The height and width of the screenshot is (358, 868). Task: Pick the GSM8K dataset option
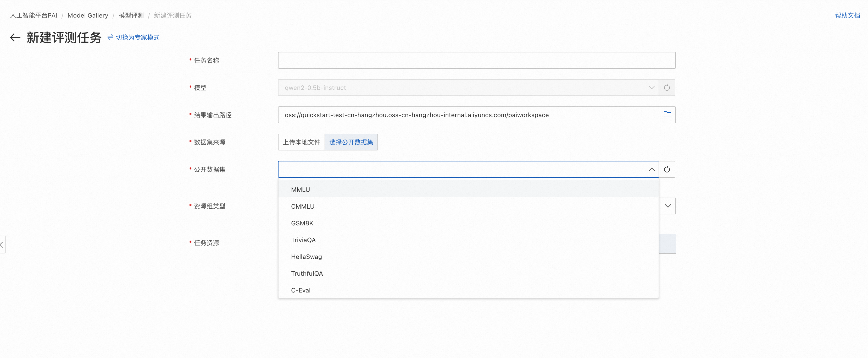point(302,223)
